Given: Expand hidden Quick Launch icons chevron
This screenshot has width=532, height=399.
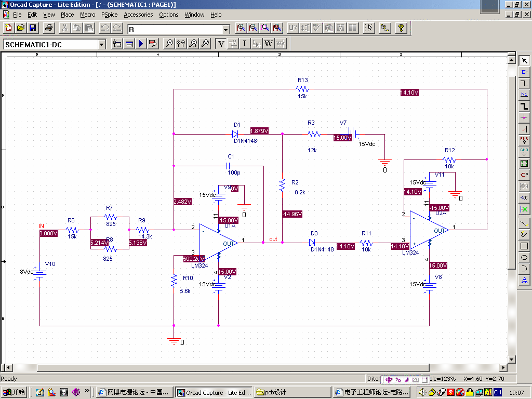Looking at the screenshot, I should point(87,391).
